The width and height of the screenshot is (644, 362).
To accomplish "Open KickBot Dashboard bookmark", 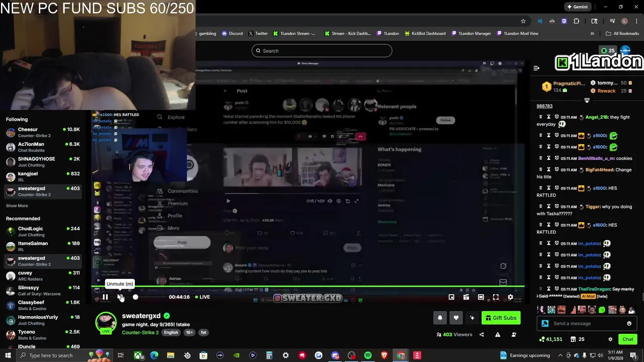I will [x=425, y=34].
